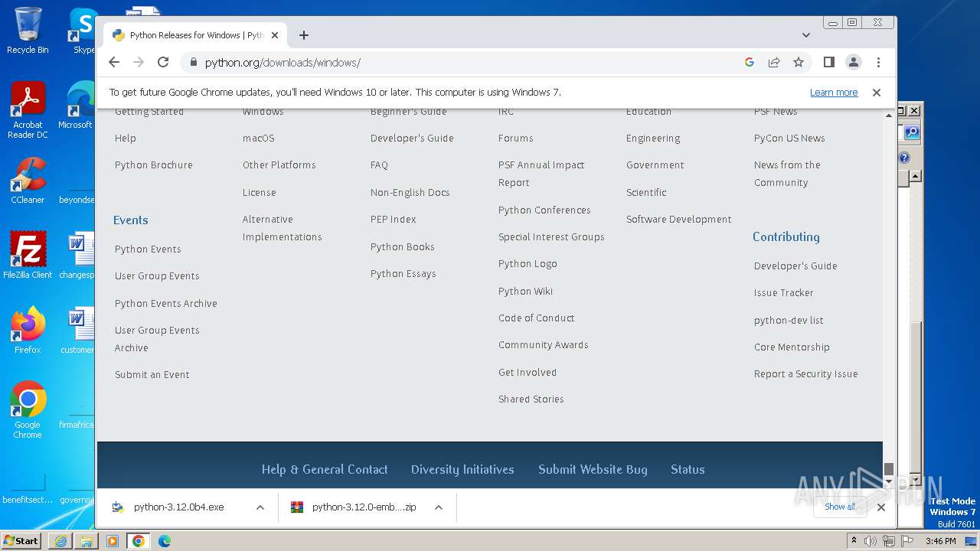Open the Recycle Bin desktop icon
This screenshot has width=980, height=551.
pyautogui.click(x=28, y=31)
